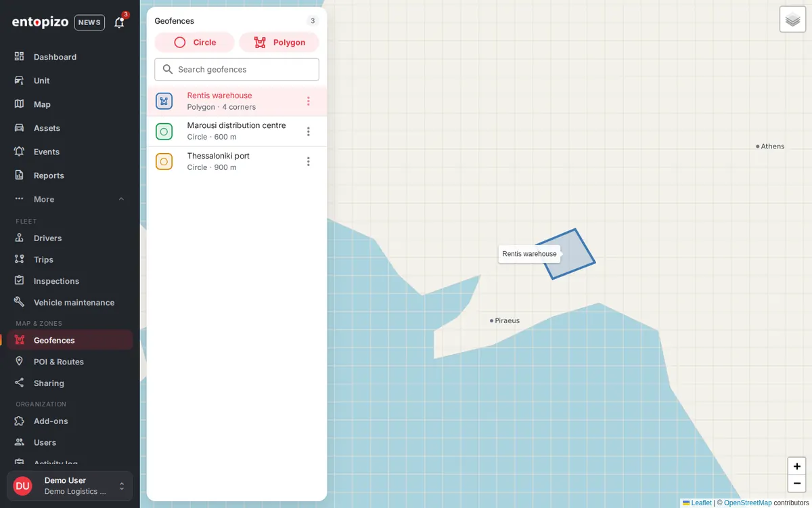
Task: Click the orange circle icon of Thessaloniki port
Action: click(x=164, y=161)
